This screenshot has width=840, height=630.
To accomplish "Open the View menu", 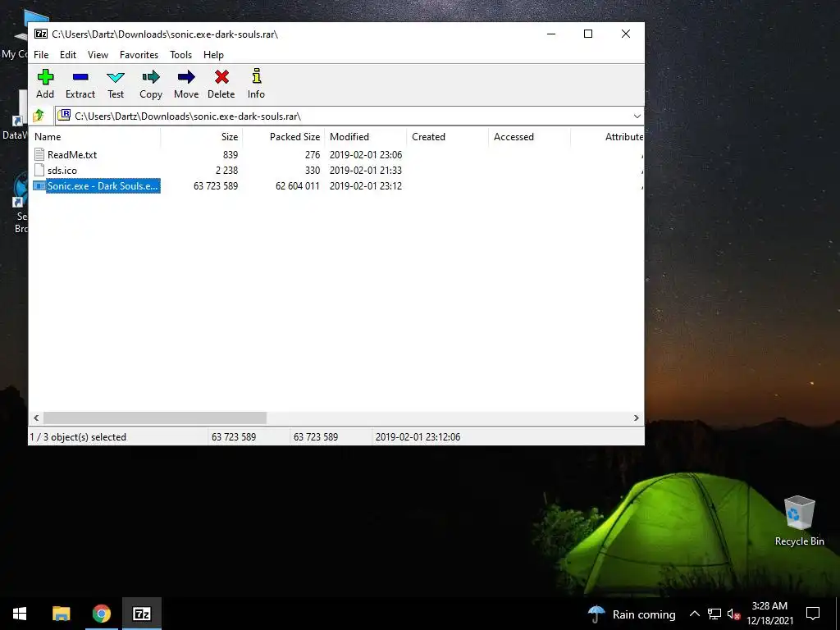I will click(98, 55).
